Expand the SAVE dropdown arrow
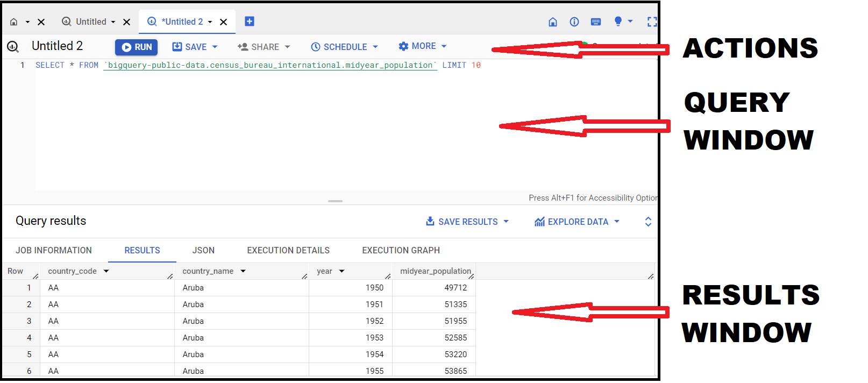Viewport: 868px width, 383px height. pos(215,47)
